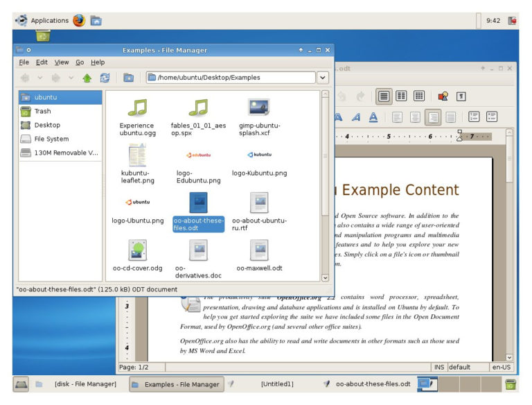Go to parent folder with green up arrow

pyautogui.click(x=87, y=78)
